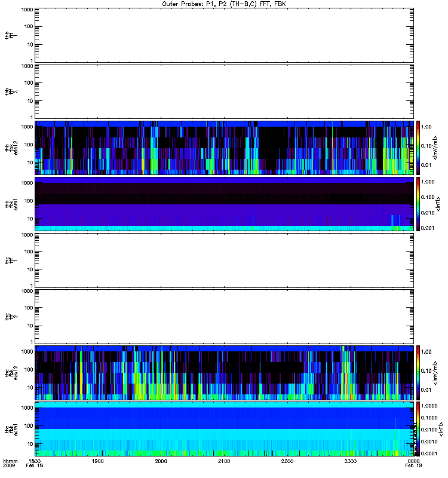This screenshot has width=448, height=478.
Task: Click the "Feb 19" date label
Action: tap(413, 466)
